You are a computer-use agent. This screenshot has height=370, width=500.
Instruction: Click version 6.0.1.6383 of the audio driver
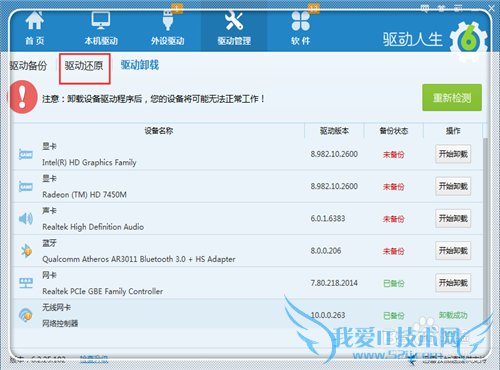click(328, 218)
